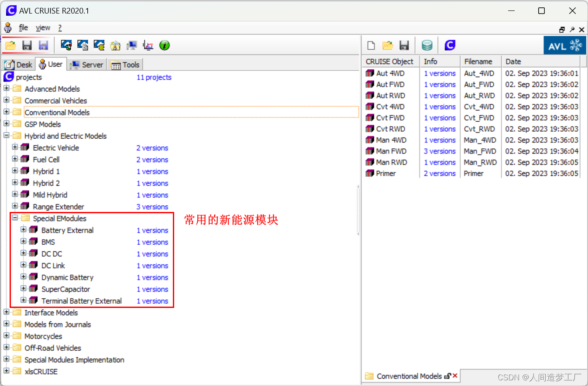
Task: Click the blue floppy save-as icon
Action: tap(43, 45)
